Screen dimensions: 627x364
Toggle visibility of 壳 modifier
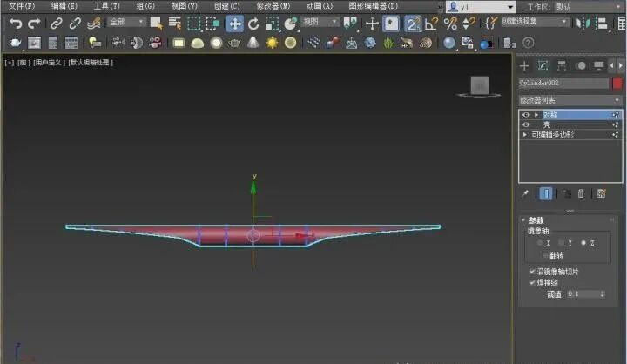tap(526, 125)
